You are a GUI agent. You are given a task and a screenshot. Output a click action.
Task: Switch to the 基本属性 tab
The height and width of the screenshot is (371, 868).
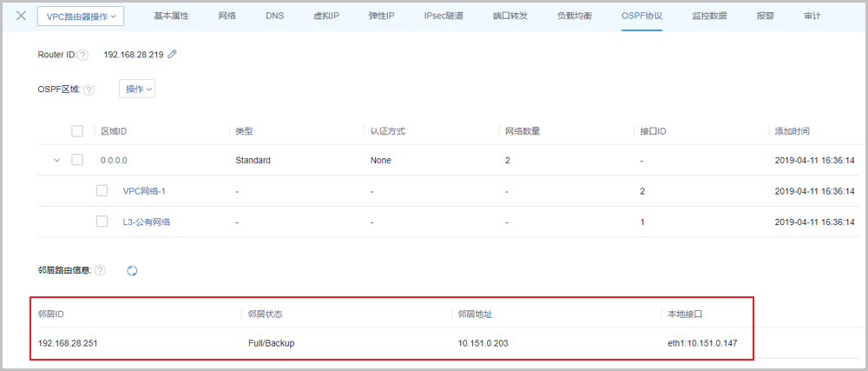pos(171,17)
